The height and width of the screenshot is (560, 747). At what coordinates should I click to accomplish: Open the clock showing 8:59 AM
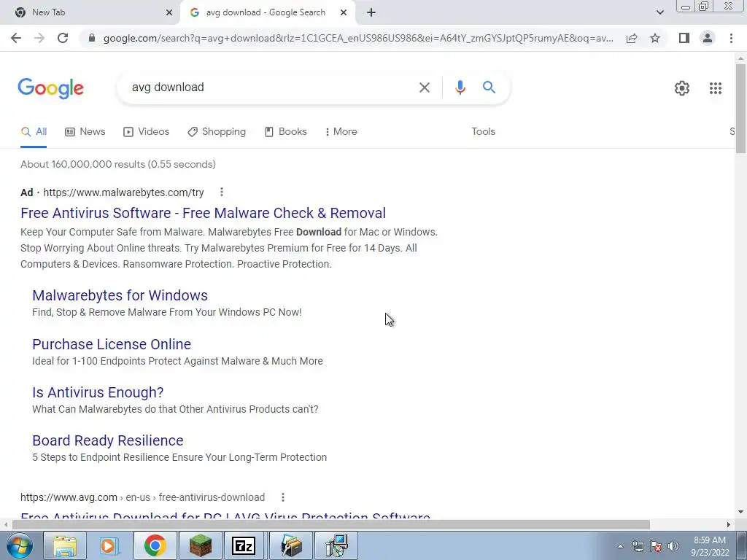[710, 546]
